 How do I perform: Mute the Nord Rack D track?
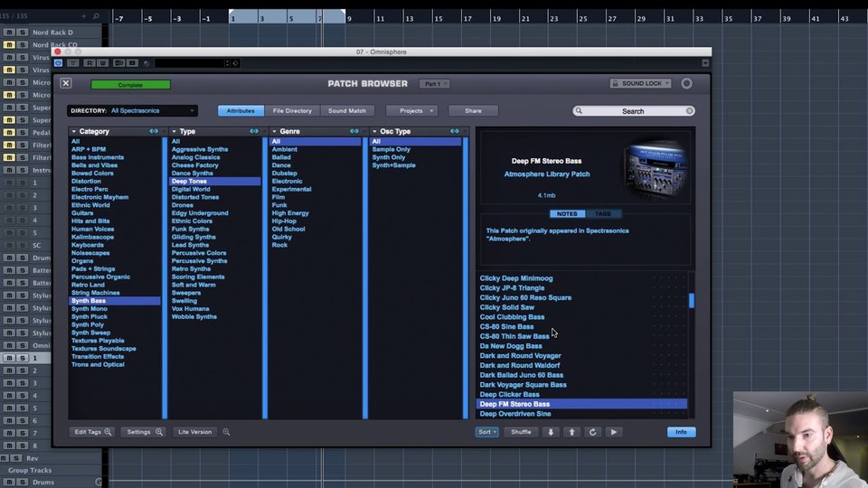pyautogui.click(x=9, y=33)
